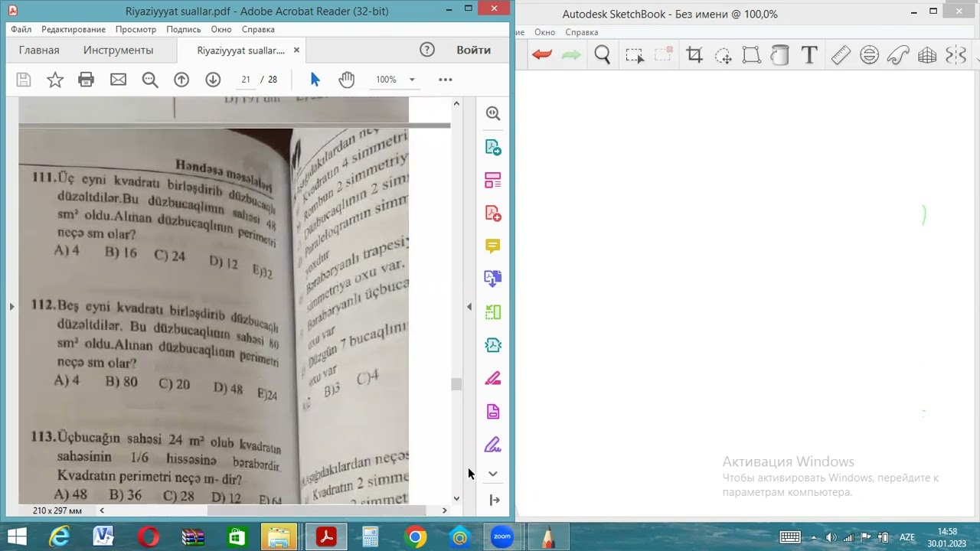Open the Редактирование menu
The image size is (980, 551).
pos(73,29)
